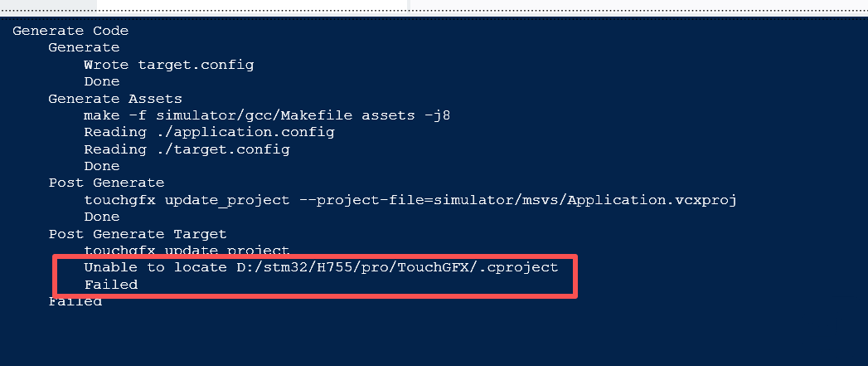Click the "Wrote target.config" log line

[169, 65]
